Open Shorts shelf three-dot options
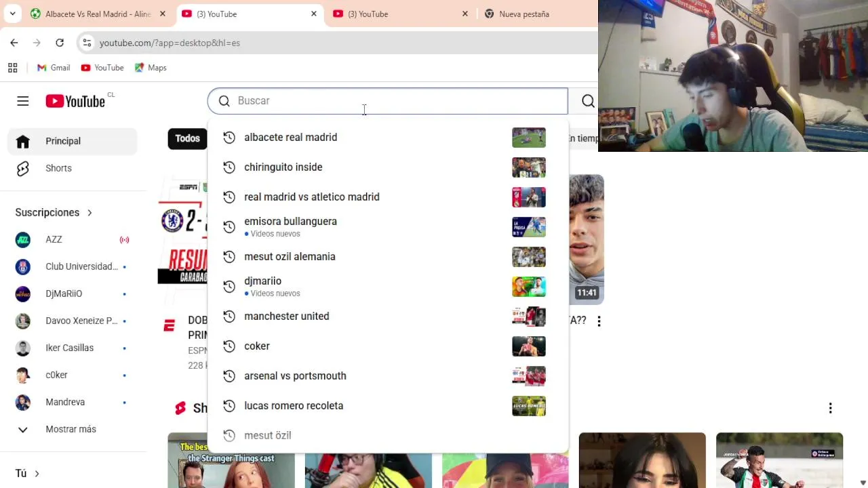This screenshot has width=868, height=488. point(830,408)
